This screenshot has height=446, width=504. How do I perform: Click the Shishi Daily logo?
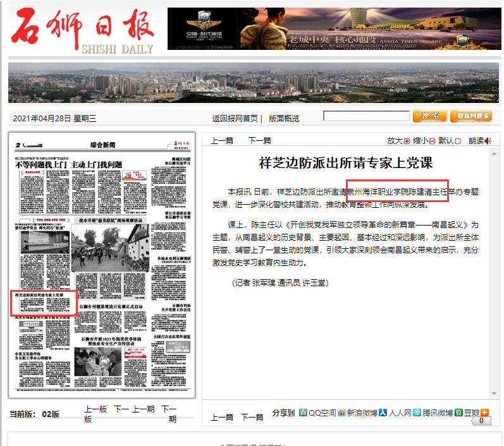click(84, 30)
